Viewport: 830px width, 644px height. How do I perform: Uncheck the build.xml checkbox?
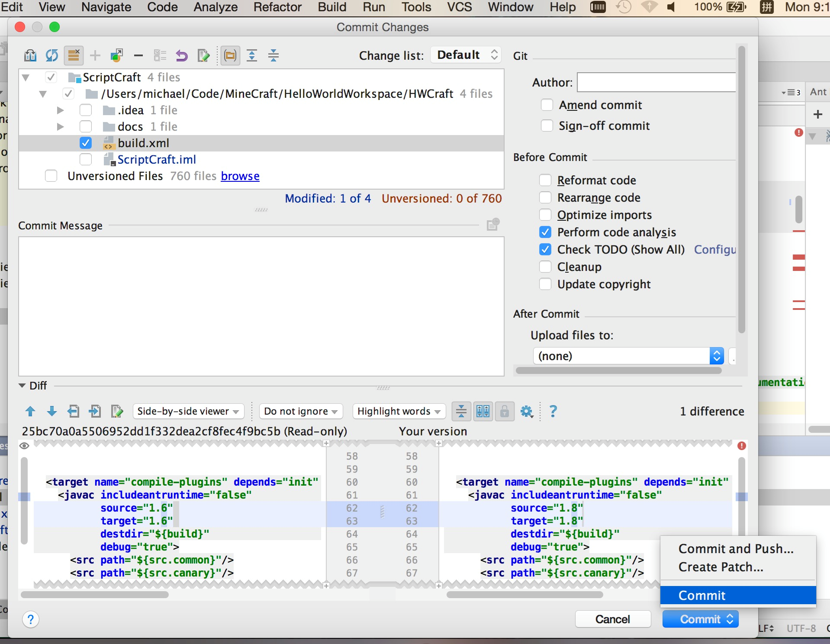click(86, 143)
